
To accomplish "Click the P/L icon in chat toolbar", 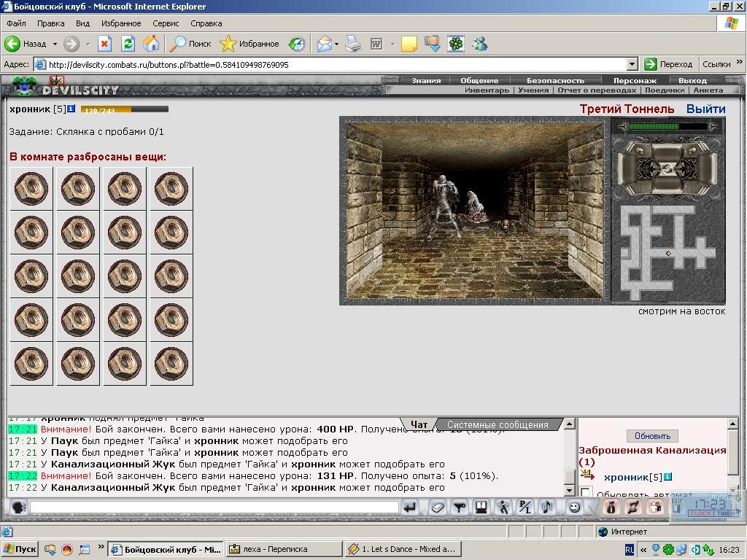I will point(525,507).
